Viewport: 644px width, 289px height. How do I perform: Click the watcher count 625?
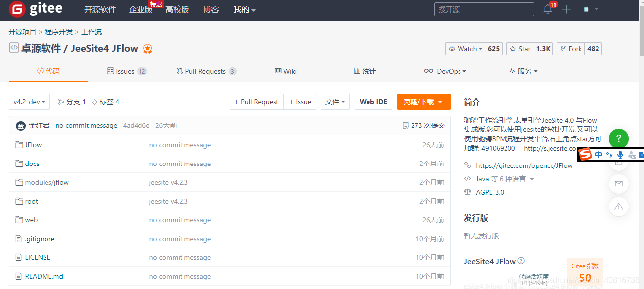pos(494,49)
